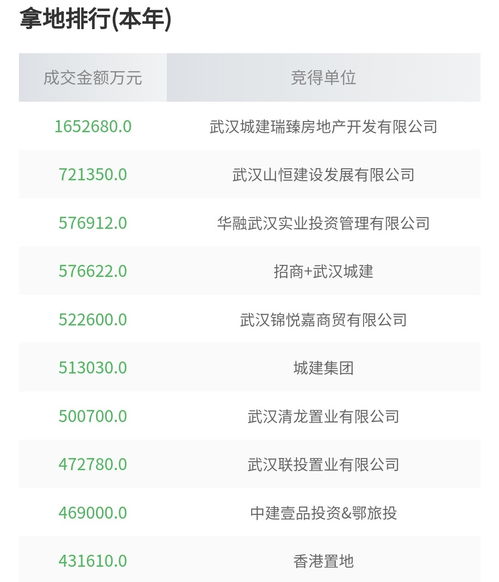Click the amount 1652680.0
This screenshot has height=582, width=499.
click(93, 127)
